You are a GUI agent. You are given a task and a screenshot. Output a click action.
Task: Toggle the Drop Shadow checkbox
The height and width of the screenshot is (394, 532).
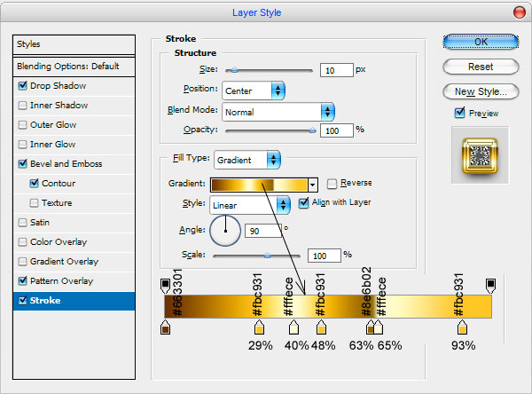point(23,85)
